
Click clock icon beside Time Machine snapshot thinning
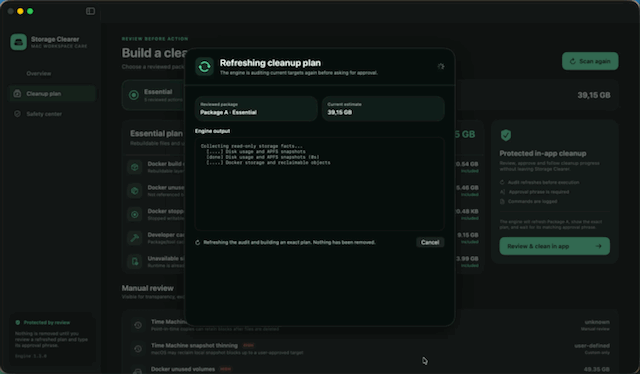138,349
